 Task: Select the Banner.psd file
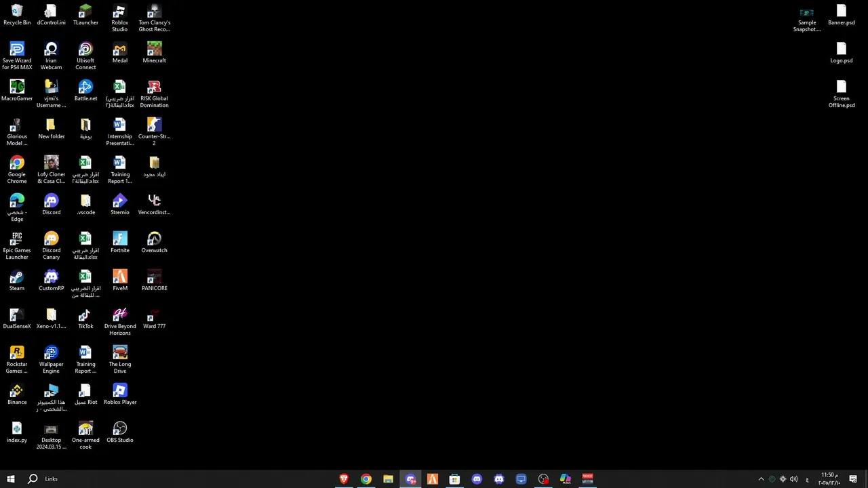842,16
